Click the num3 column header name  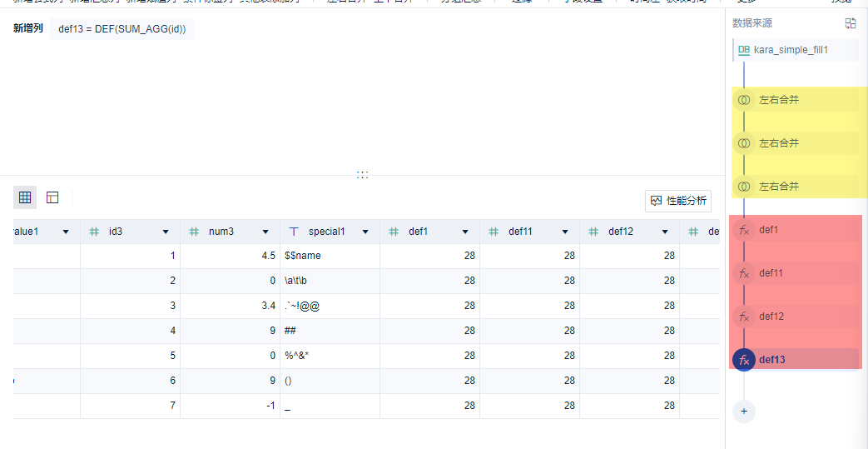tap(221, 232)
